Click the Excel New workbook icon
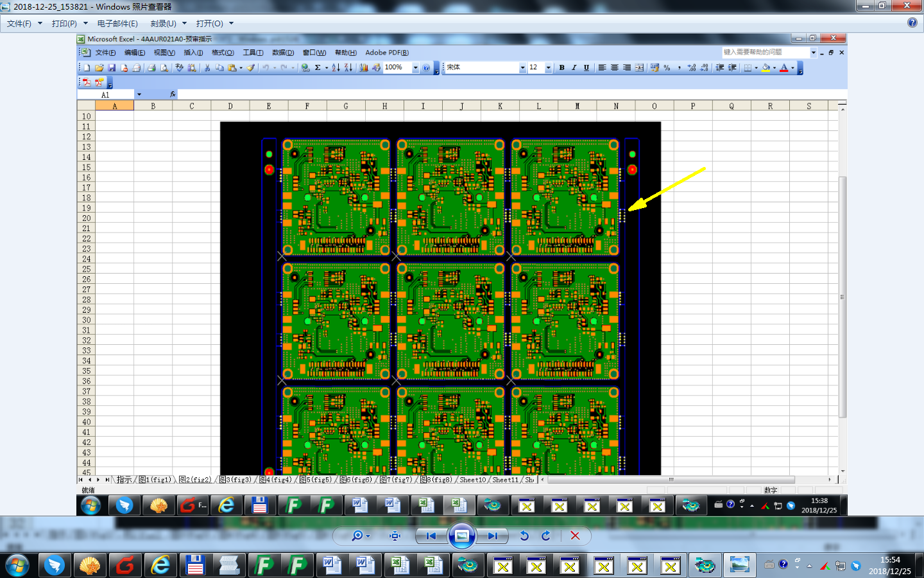 coord(87,67)
